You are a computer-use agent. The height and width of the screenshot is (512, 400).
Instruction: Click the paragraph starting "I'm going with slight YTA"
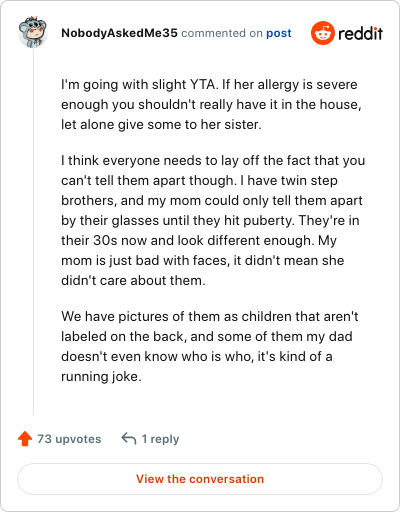click(x=211, y=104)
